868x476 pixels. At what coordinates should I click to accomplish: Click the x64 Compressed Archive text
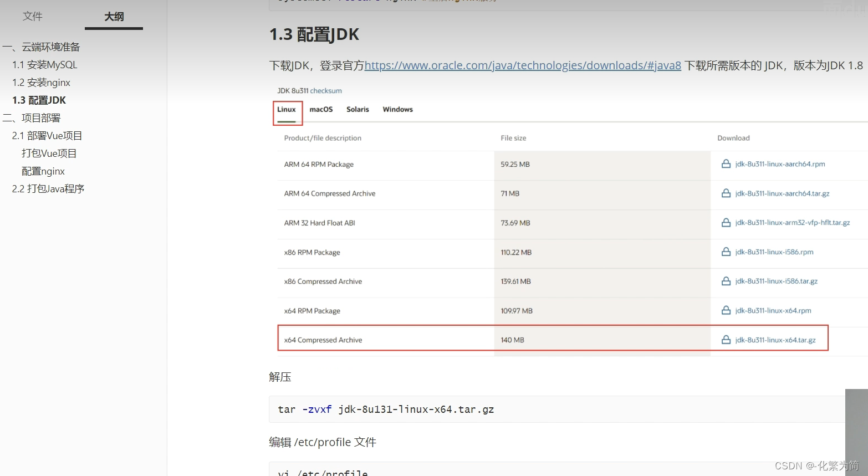[x=323, y=340]
